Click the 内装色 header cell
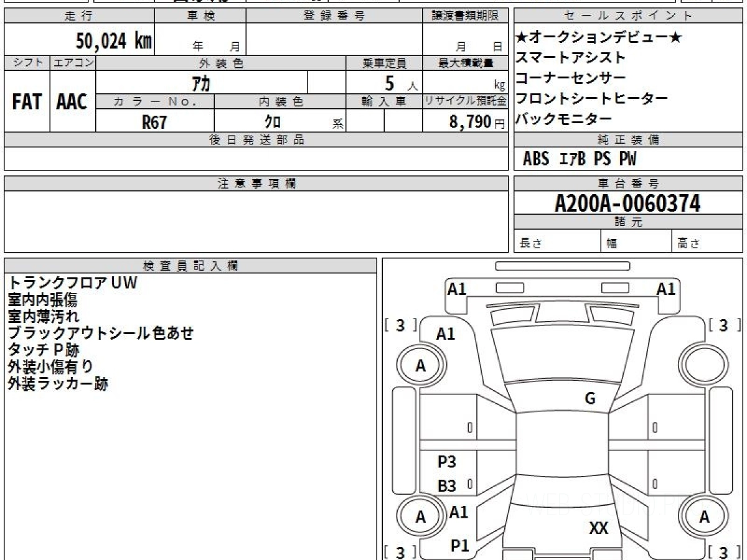 pyautogui.click(x=280, y=101)
